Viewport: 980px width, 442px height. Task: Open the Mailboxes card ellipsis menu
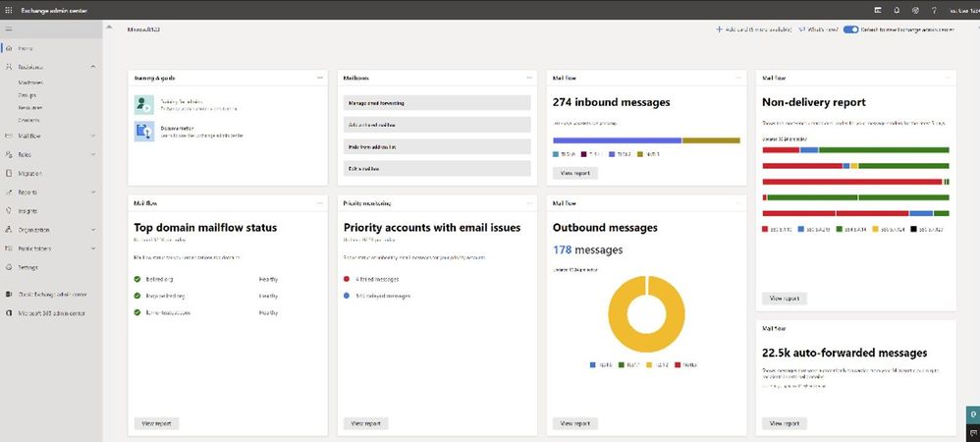coord(529,78)
